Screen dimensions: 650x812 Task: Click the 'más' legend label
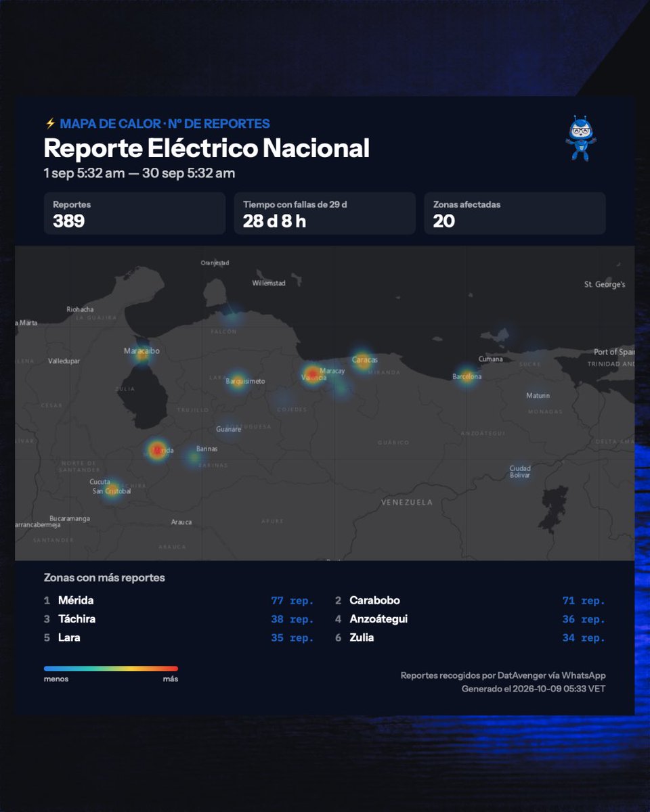pyautogui.click(x=170, y=679)
